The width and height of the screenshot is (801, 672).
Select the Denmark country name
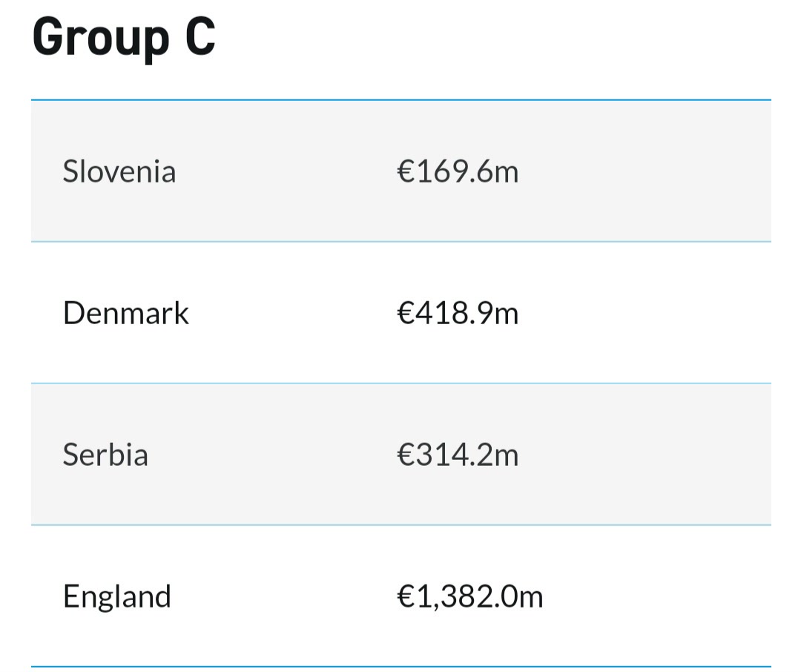[x=125, y=313]
